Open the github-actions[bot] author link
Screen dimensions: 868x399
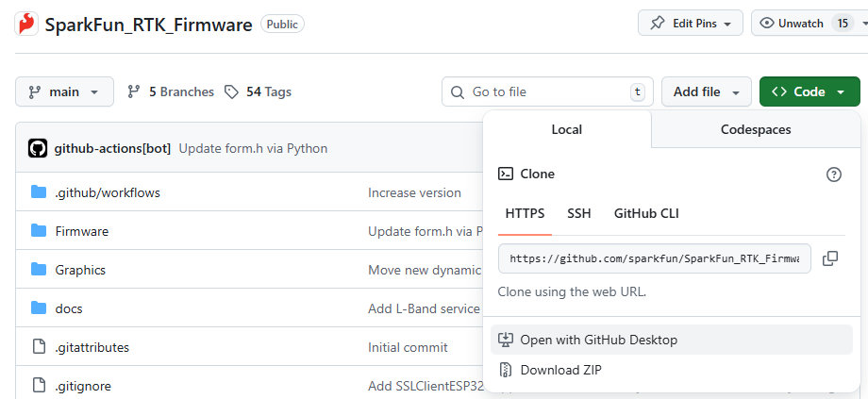coord(112,148)
